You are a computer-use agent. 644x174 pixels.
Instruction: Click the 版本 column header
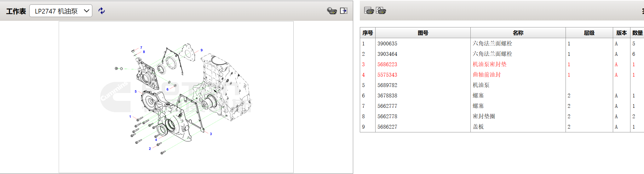coord(621,33)
